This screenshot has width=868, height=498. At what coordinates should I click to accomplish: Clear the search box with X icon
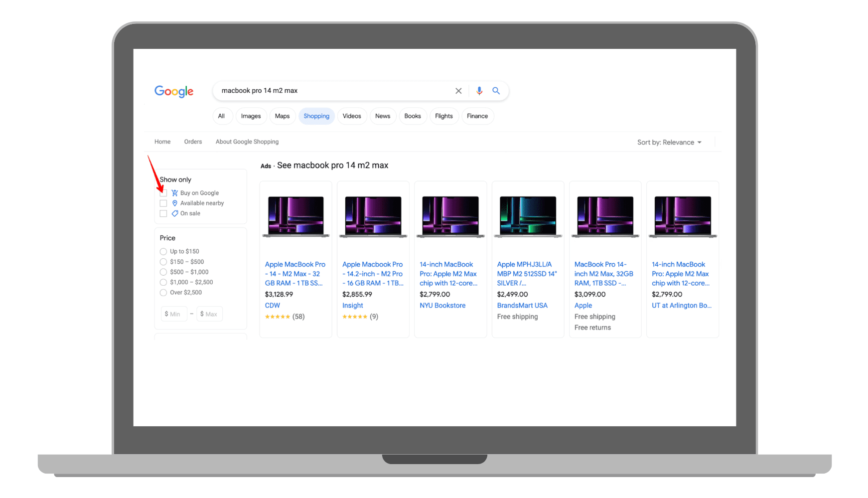[458, 91]
